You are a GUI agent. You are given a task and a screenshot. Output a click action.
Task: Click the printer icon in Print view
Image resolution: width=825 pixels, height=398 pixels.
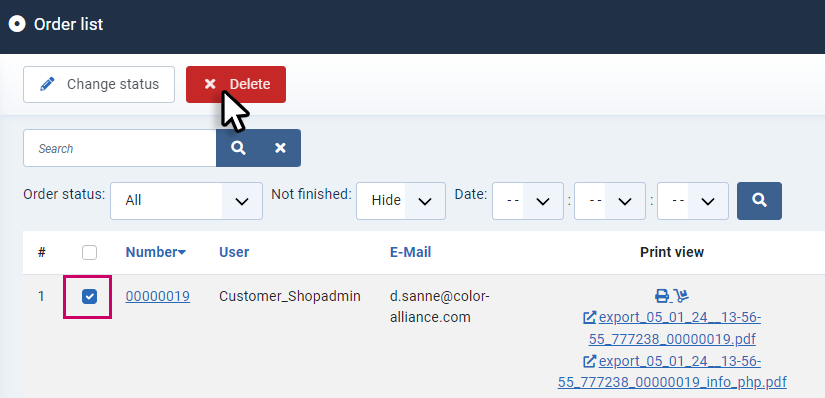662,296
